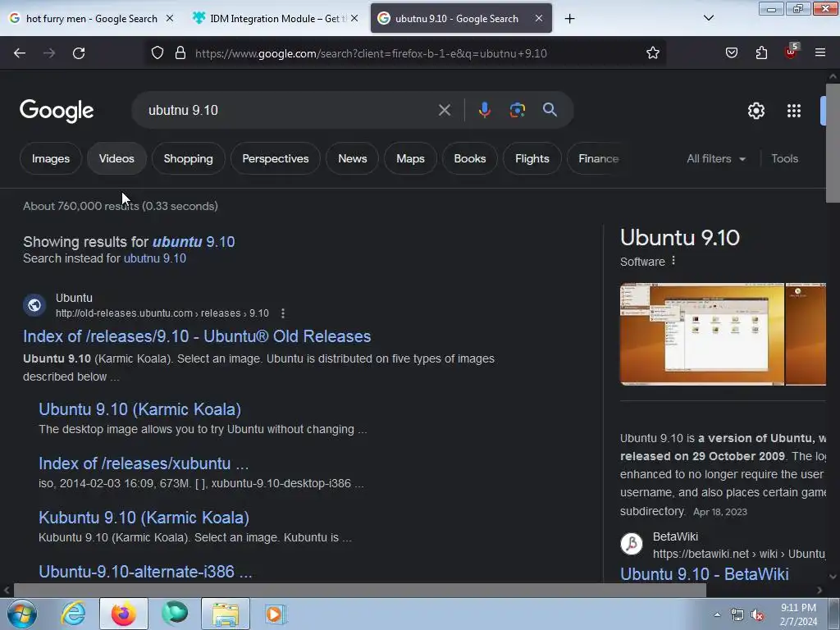
Task: Search by image with Google Lens
Action: pos(517,111)
